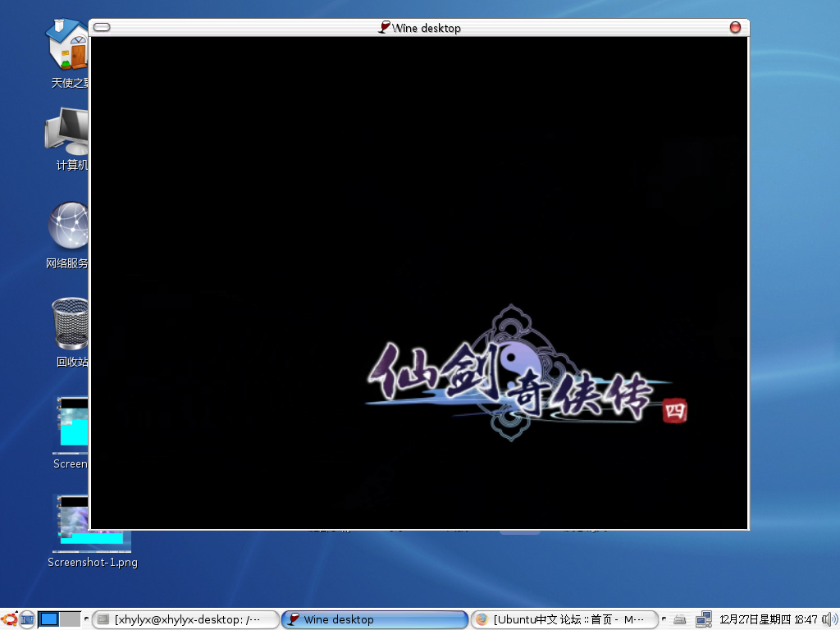Open the calendar from the 12月27日 clock
Screen dimensions: 840x630
pyautogui.click(x=768, y=620)
